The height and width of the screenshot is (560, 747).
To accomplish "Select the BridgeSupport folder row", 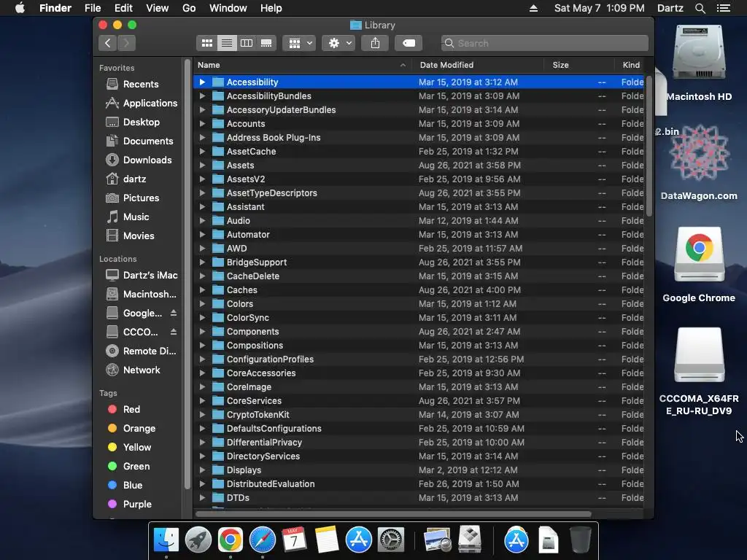I will [418, 262].
